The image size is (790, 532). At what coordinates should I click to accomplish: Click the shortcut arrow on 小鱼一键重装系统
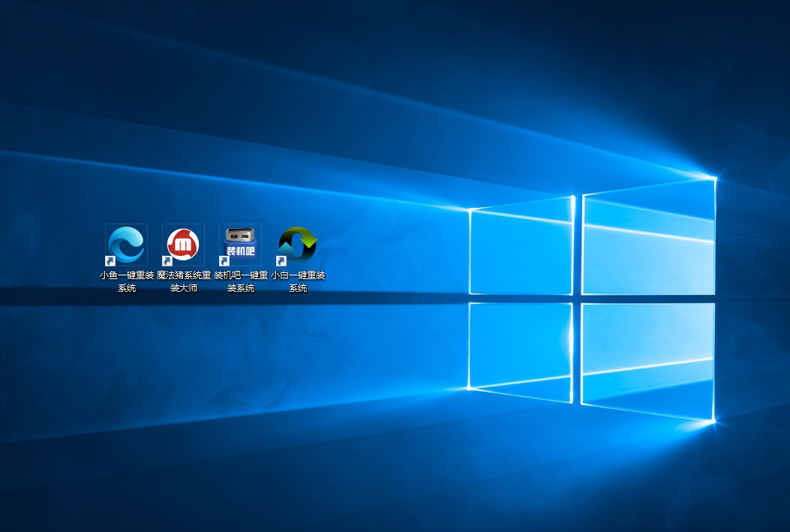(111, 260)
